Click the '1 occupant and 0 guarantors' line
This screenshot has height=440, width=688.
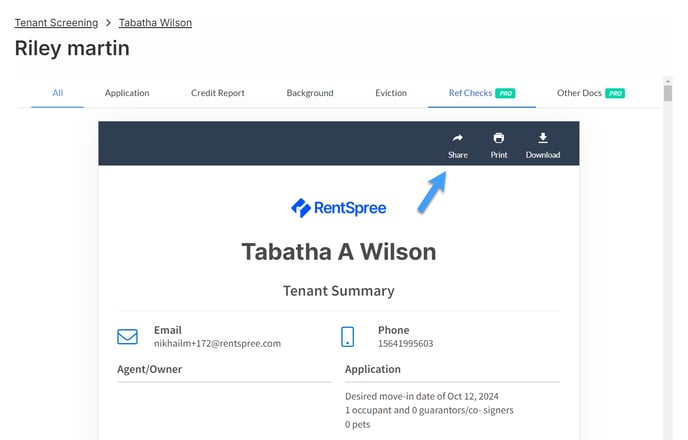click(x=429, y=410)
